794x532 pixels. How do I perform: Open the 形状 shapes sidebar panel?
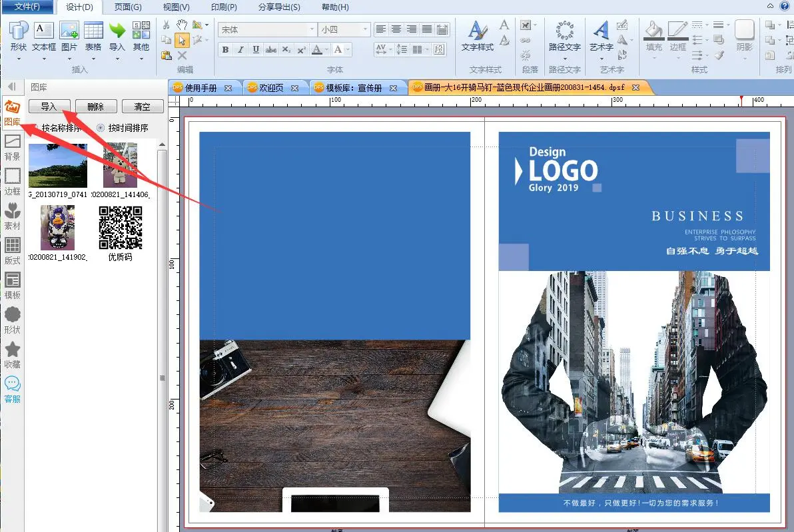click(x=12, y=321)
